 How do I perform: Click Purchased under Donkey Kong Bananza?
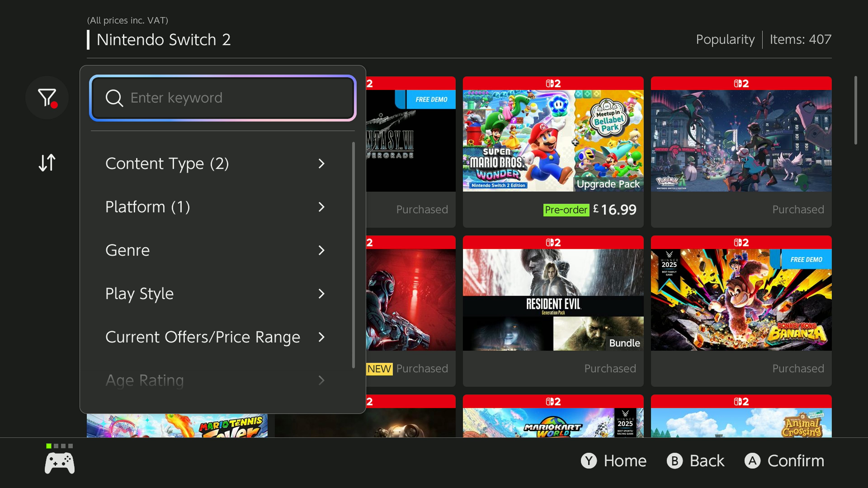[x=798, y=368]
